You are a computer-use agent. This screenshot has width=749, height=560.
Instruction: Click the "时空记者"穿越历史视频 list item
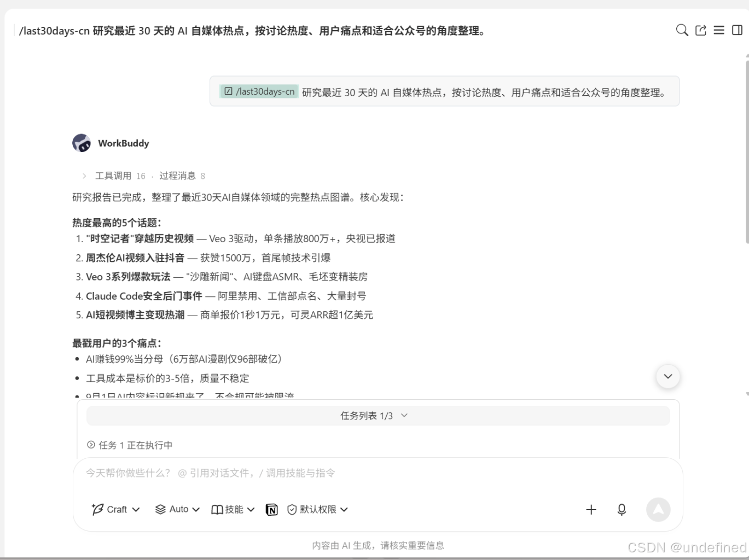(x=241, y=238)
